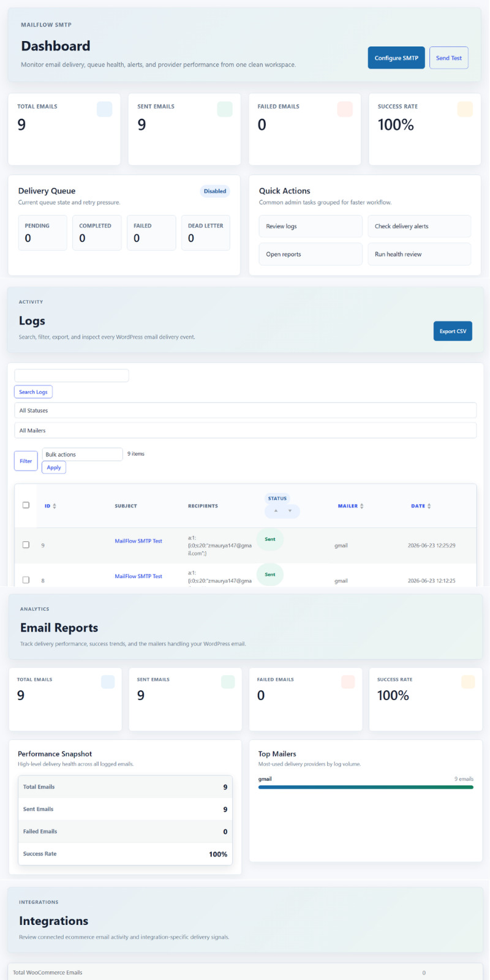Click the Search Logs button
The image size is (490, 980).
pos(33,392)
